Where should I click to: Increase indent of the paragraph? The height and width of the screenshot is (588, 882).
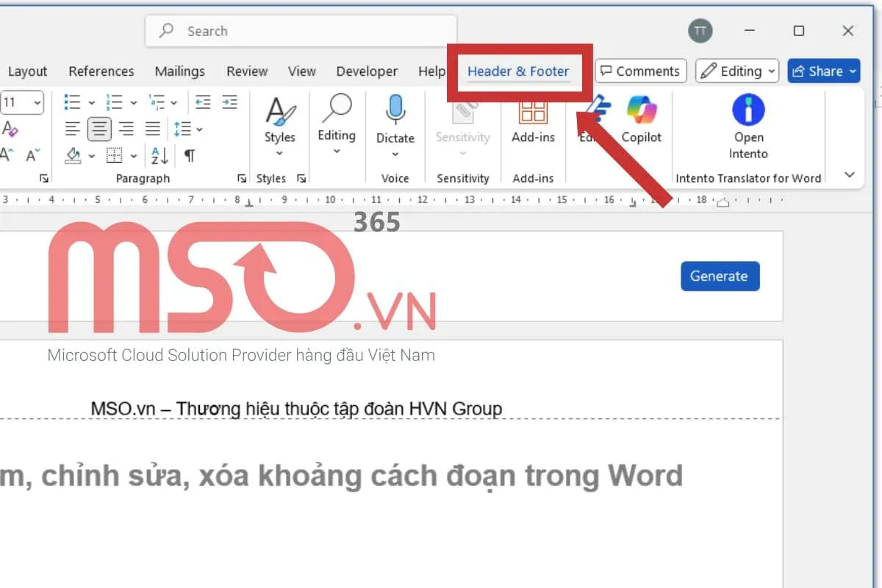point(230,102)
